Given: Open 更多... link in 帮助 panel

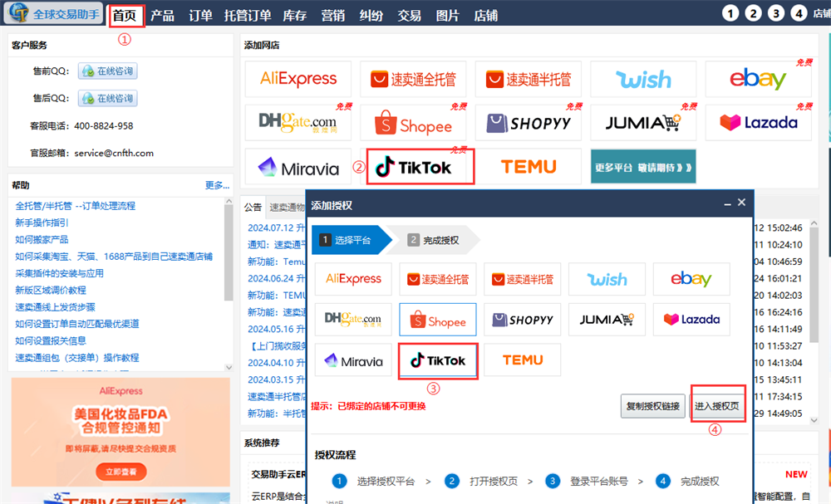Looking at the screenshot, I should tap(217, 185).
